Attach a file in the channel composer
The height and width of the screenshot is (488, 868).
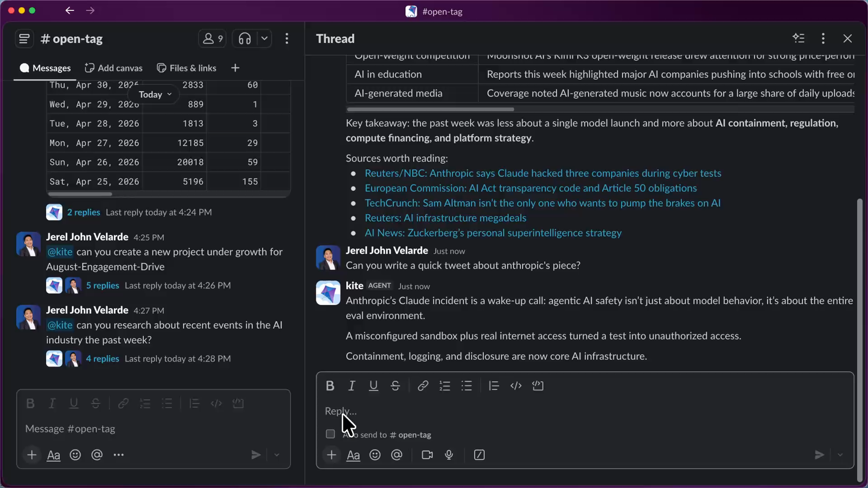click(32, 455)
